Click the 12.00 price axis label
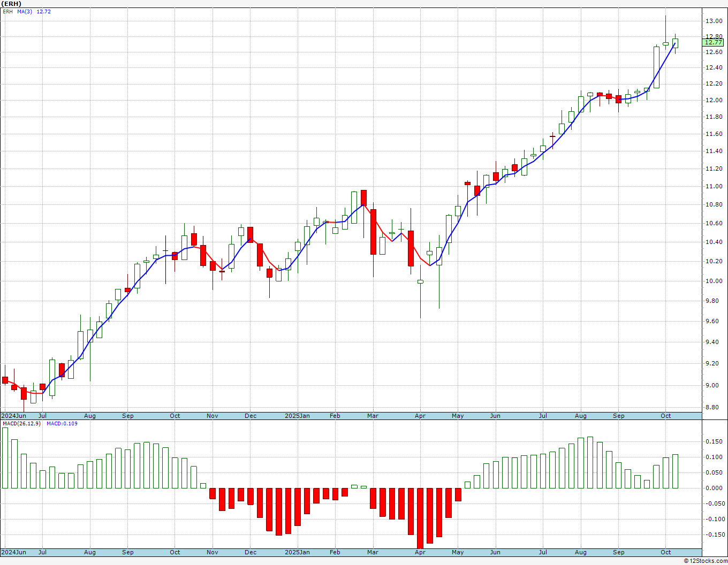Viewport: 728px width, 565px height. 714,100
